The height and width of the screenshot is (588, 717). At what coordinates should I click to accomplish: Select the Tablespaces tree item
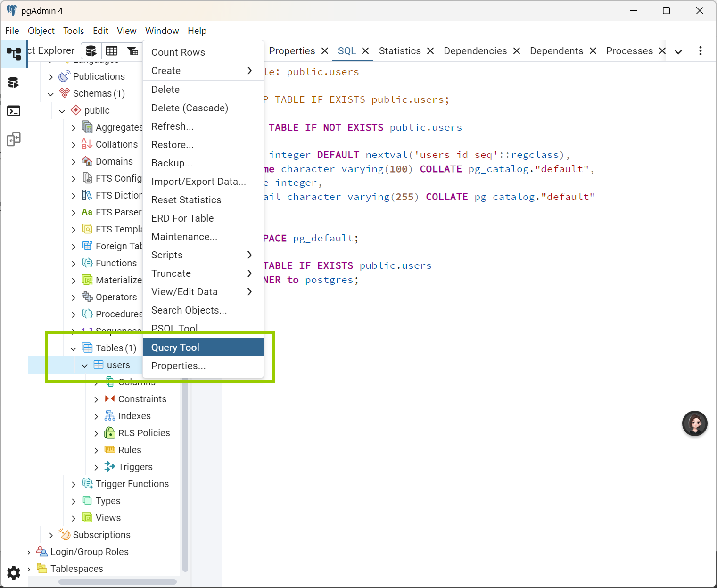coord(77,569)
